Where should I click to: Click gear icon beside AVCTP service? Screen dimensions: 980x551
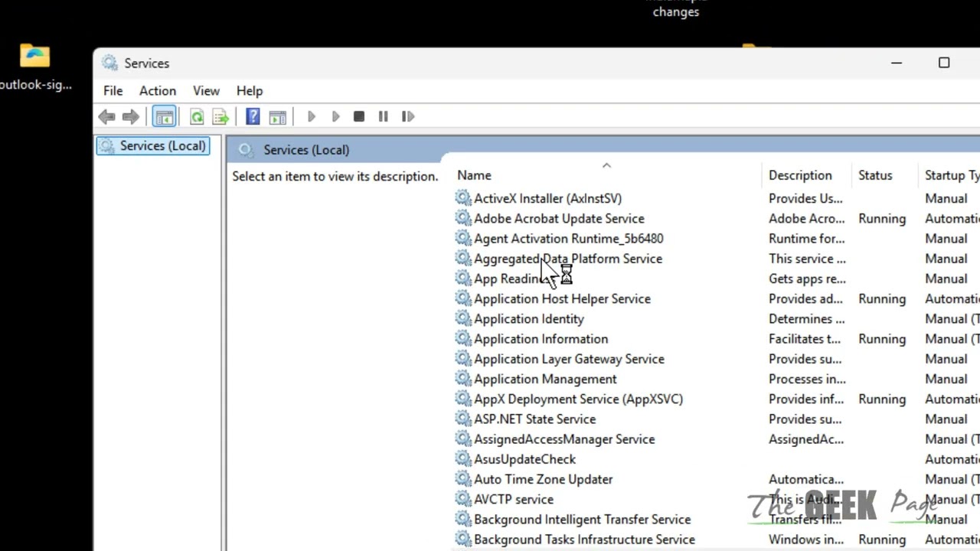tap(462, 499)
